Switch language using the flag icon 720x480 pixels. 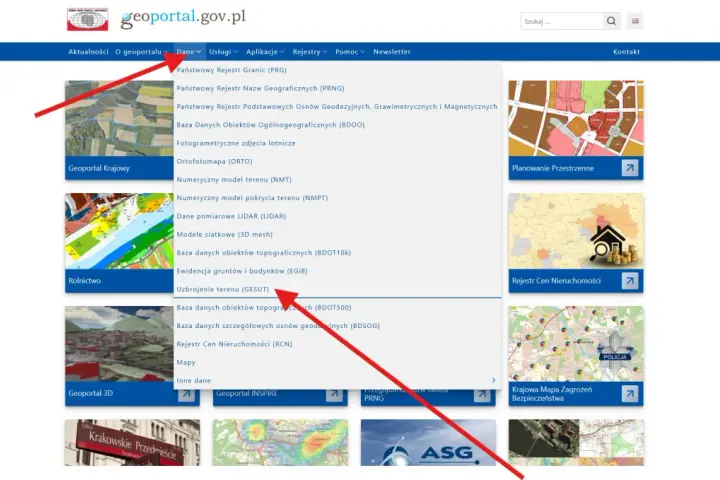click(x=635, y=21)
